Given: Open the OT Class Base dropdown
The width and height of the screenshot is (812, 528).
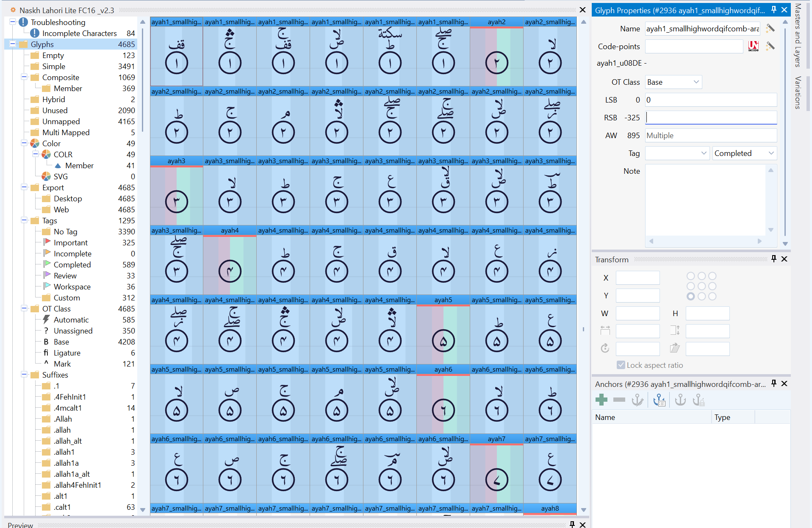Looking at the screenshot, I should coord(673,82).
